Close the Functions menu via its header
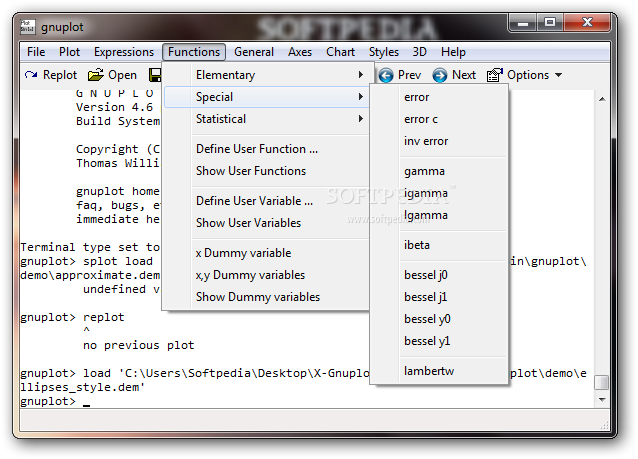This screenshot has height=459, width=638. point(194,52)
